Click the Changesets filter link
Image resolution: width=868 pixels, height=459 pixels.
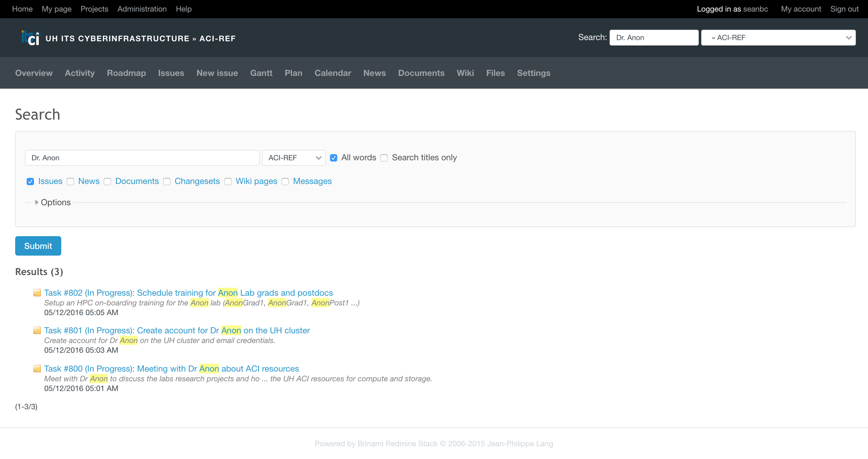[x=197, y=181]
